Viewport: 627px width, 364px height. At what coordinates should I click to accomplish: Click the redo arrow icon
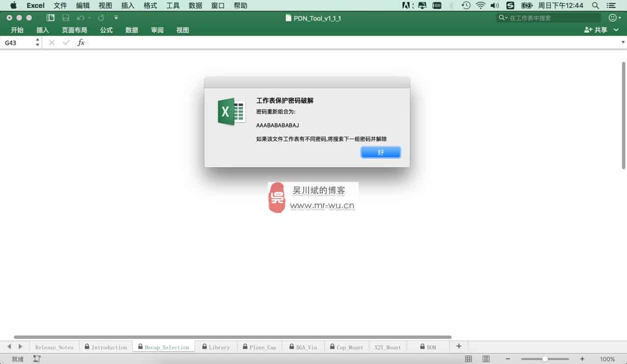[101, 18]
